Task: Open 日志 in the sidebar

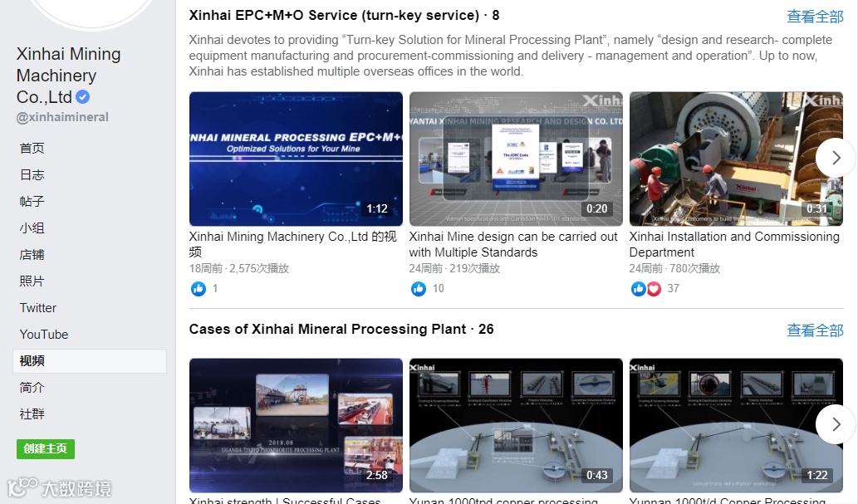Action: pyautogui.click(x=32, y=175)
